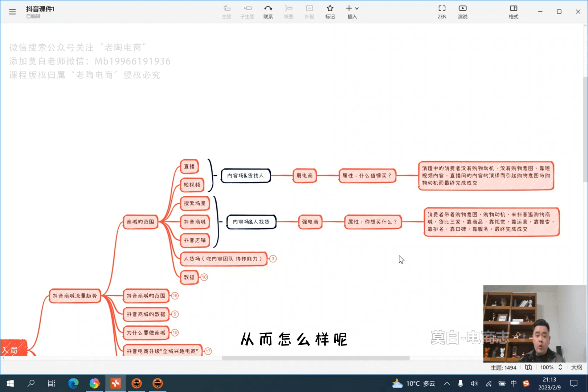Select the 商城的范围 node
This screenshot has width=588, height=392.
pos(140,222)
